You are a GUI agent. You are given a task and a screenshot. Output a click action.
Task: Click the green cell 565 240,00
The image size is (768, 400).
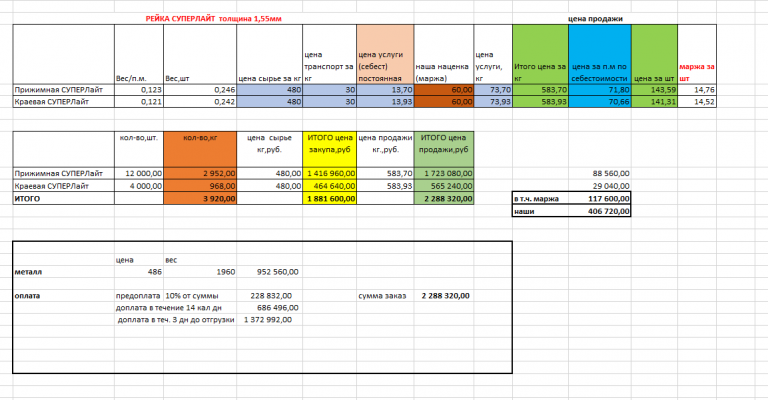point(444,186)
